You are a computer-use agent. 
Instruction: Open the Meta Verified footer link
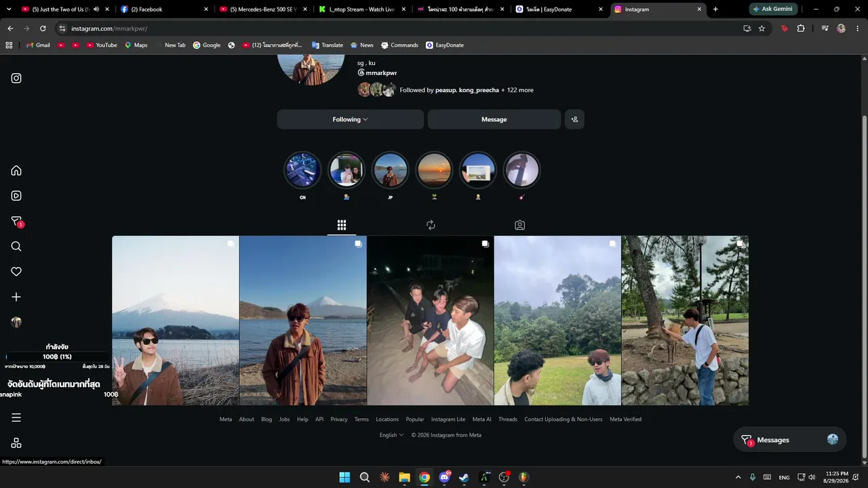[625, 419]
